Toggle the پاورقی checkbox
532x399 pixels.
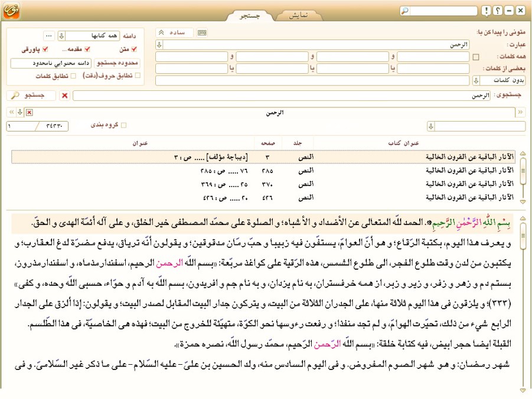[x=45, y=50]
